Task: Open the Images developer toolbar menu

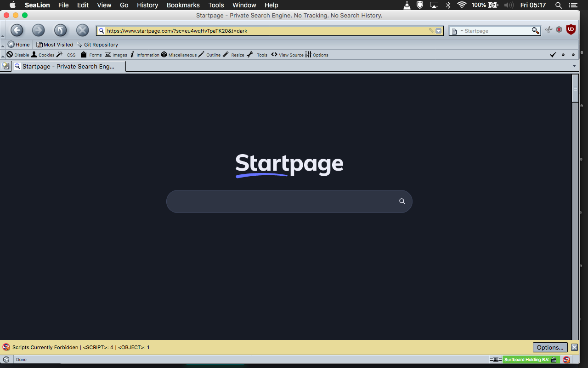Action: 116,55
